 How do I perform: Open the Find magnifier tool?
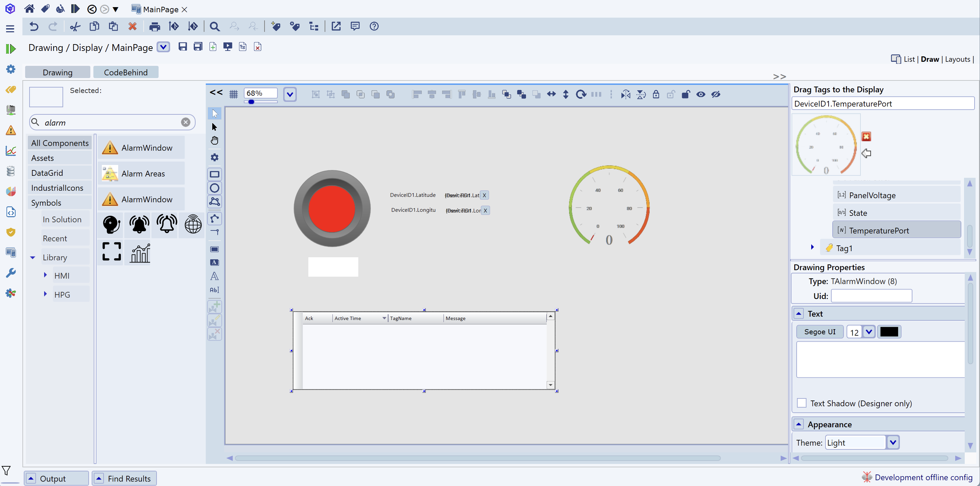click(215, 26)
